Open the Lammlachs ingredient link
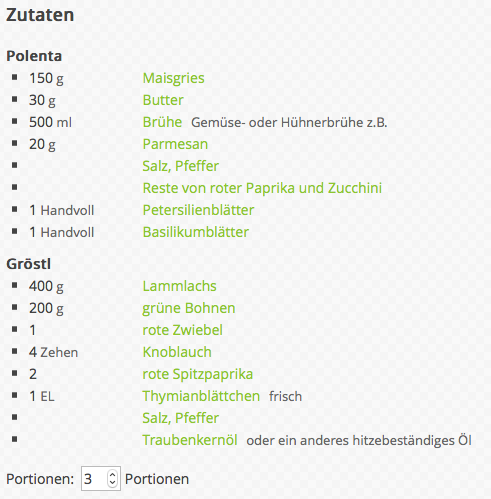The width and height of the screenshot is (491, 499). [179, 286]
